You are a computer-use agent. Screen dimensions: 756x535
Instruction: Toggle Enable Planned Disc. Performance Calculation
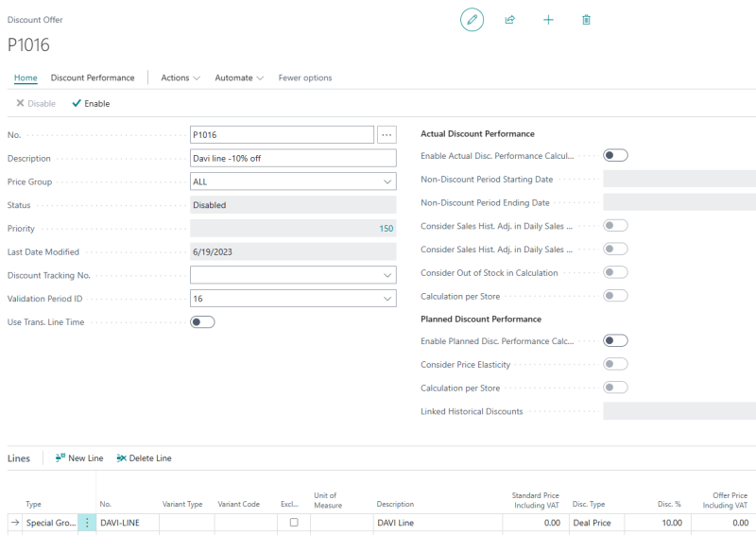616,340
